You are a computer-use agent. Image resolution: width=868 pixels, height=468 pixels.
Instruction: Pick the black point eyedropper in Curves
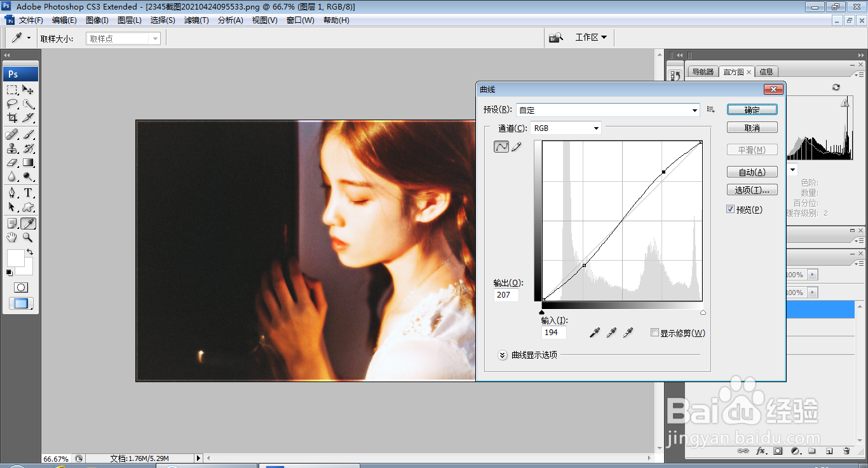[595, 333]
